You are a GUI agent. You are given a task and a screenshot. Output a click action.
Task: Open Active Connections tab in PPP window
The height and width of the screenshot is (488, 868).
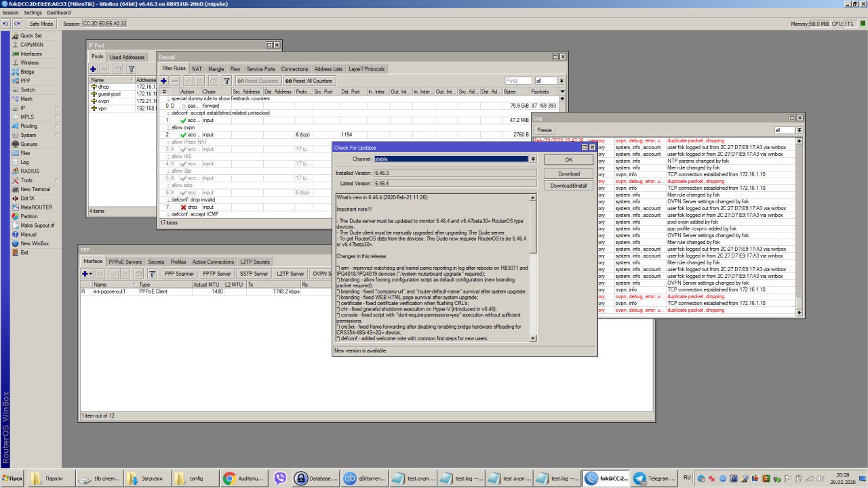pyautogui.click(x=213, y=262)
